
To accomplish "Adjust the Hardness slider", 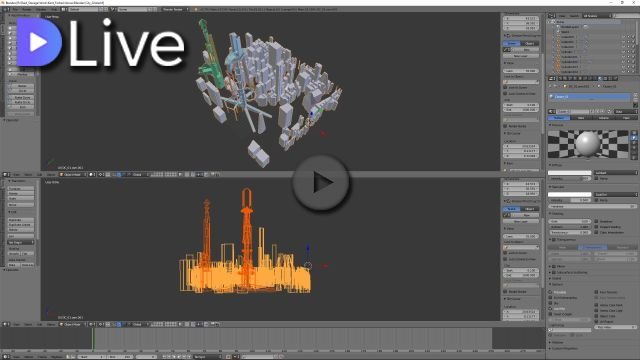I will tap(593, 207).
